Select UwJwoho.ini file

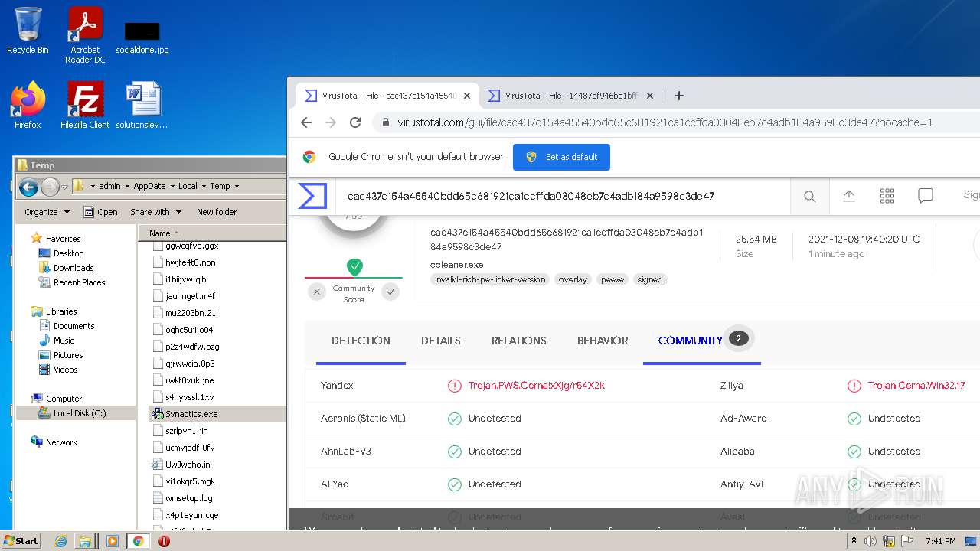click(188, 465)
